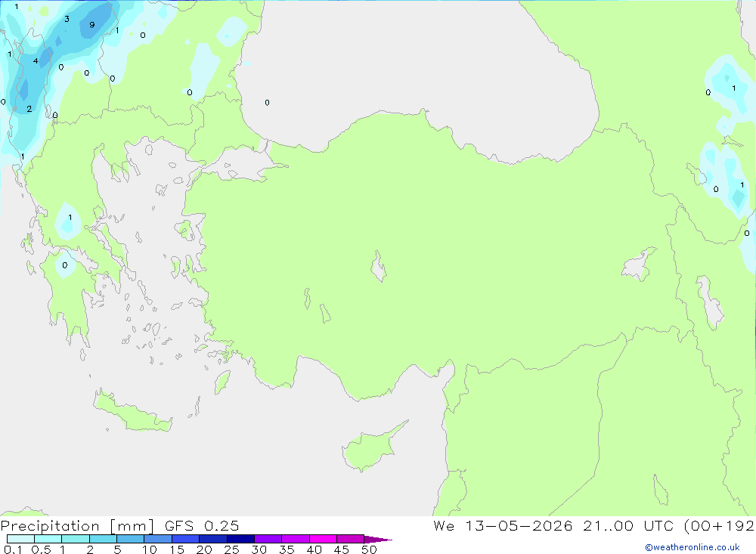Click the '4' precipitation value on the map

(x=36, y=60)
